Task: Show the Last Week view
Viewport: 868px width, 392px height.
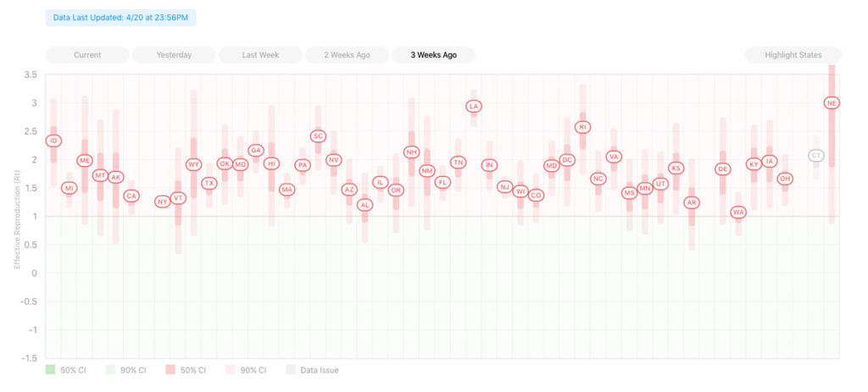Action: (x=260, y=55)
